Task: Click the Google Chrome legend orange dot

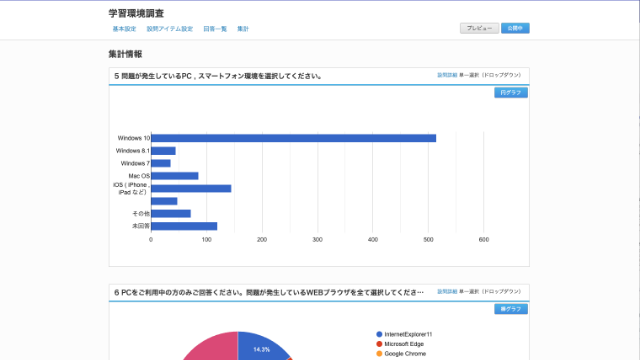Action: click(x=379, y=354)
